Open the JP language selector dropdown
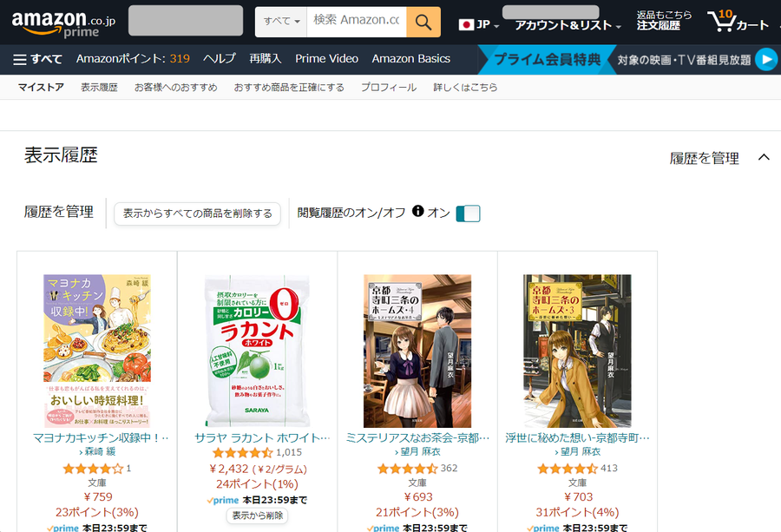Viewport: 781px width, 532px height. click(479, 24)
